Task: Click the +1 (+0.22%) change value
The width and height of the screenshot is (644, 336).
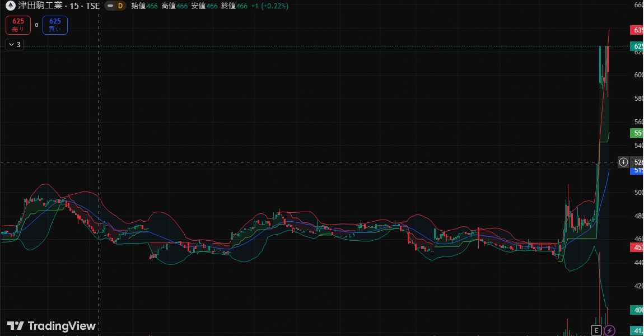Action: tap(269, 6)
